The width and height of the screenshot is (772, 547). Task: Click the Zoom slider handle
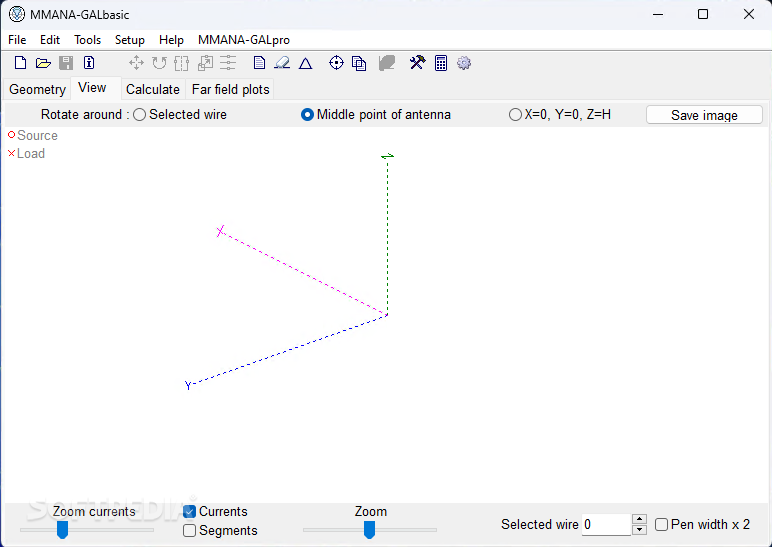[369, 530]
